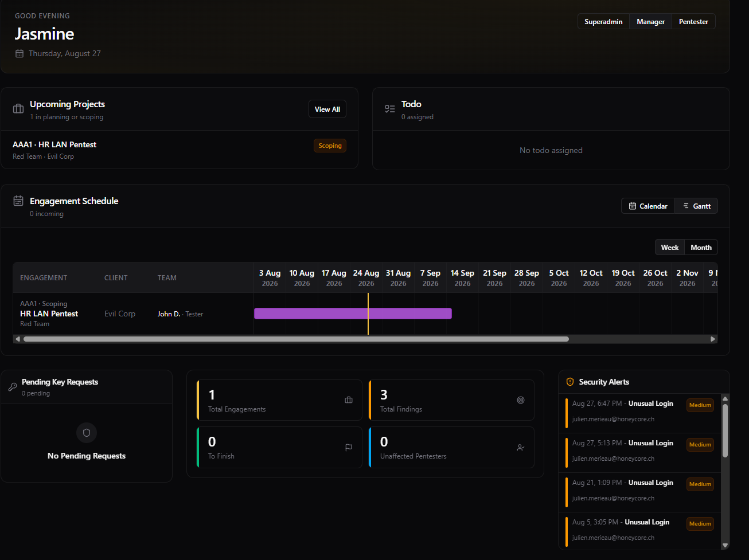Screen dimensions: 749x560
Task: Click the right arrow of the Gantt horizontal scrollbar
Action: coord(713,339)
